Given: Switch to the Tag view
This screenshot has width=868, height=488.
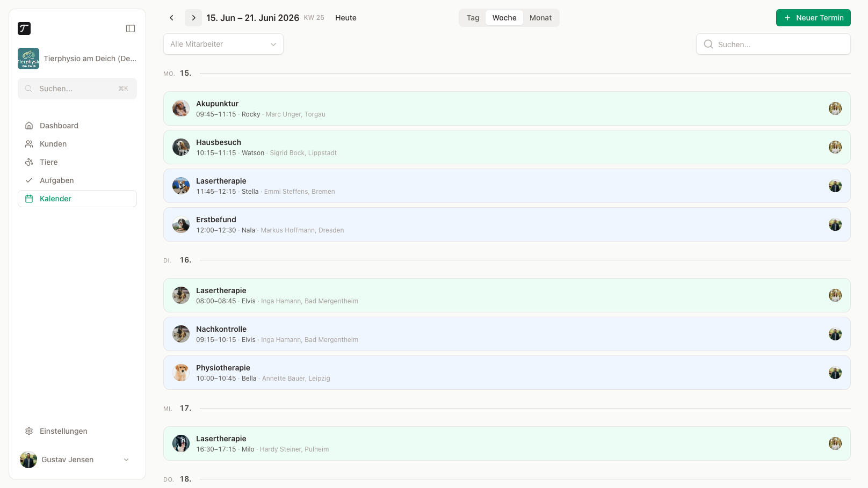Looking at the screenshot, I should (x=473, y=18).
